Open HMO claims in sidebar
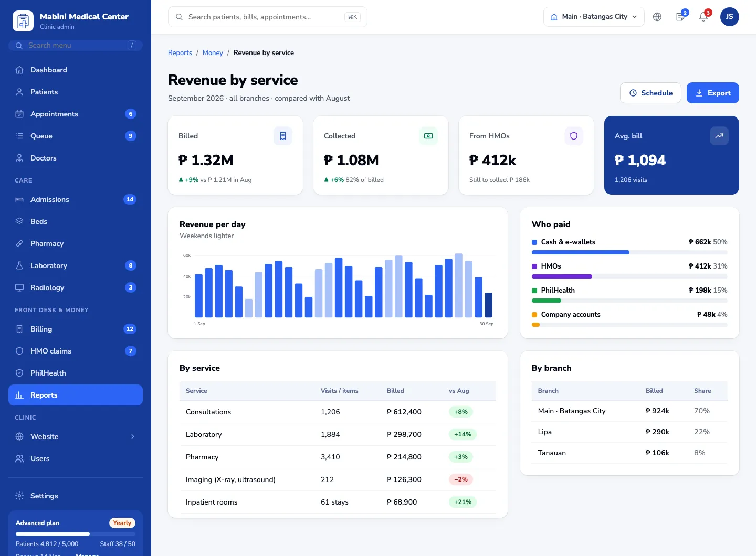Screen dimensions: 756x556 pos(76,351)
